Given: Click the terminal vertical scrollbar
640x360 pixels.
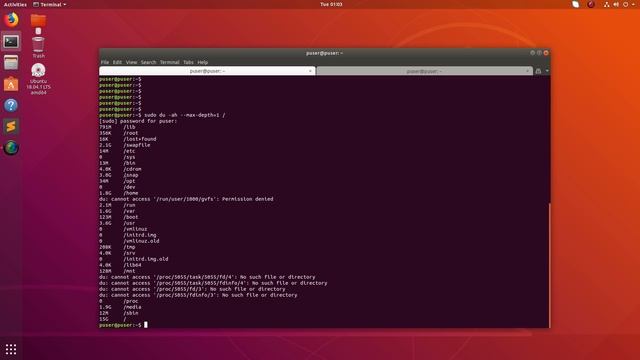Looking at the screenshot, I should (x=549, y=264).
